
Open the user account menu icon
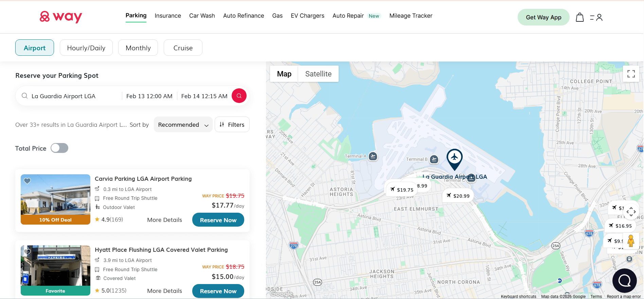(596, 17)
